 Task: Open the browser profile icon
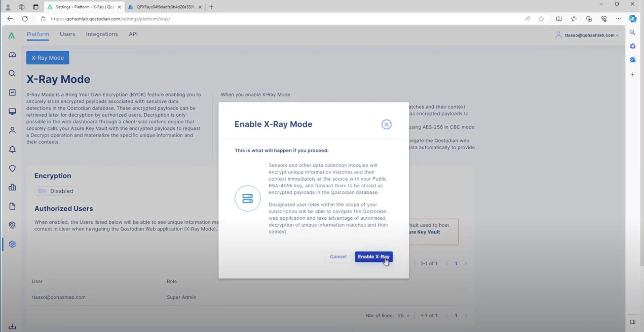click(8, 7)
